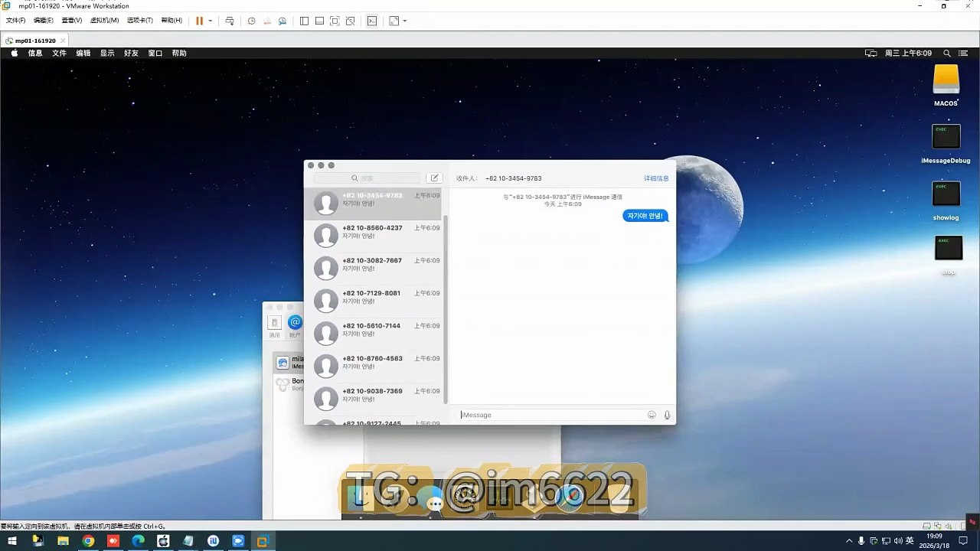
Task: Open Microsoft Edge from the taskbar
Action: [138, 541]
